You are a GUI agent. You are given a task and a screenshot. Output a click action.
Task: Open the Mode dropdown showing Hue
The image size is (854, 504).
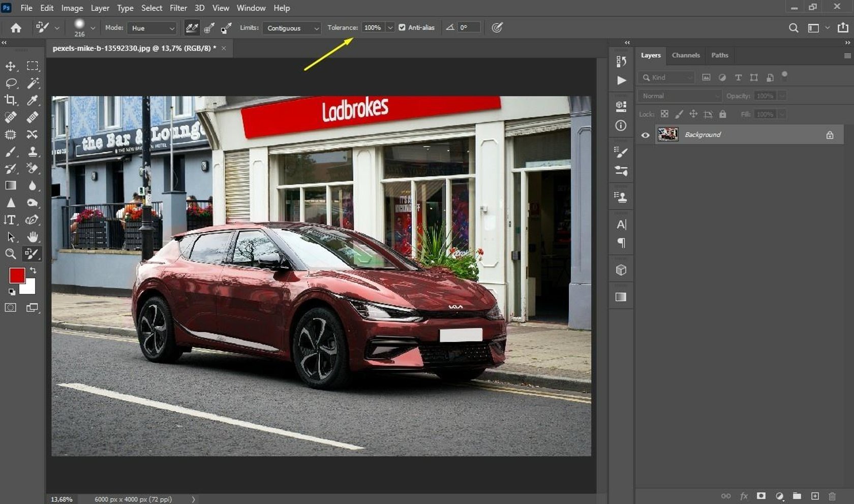(151, 28)
